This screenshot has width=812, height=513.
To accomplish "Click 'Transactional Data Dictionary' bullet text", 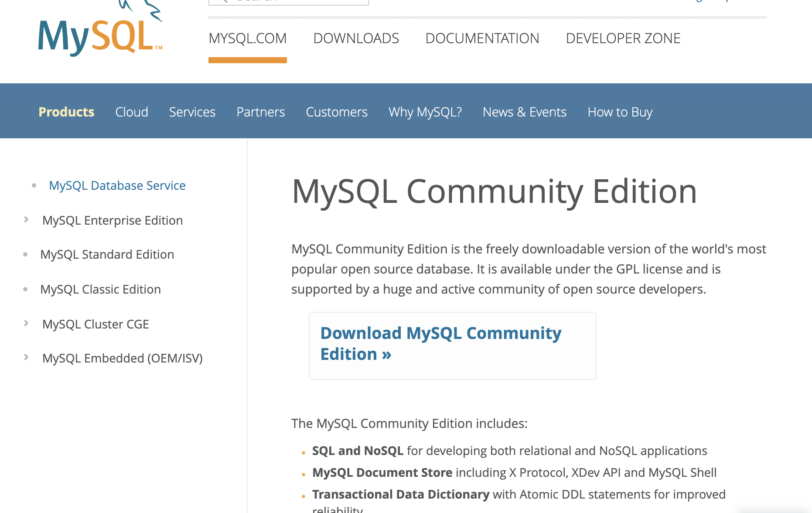I will [x=401, y=494].
